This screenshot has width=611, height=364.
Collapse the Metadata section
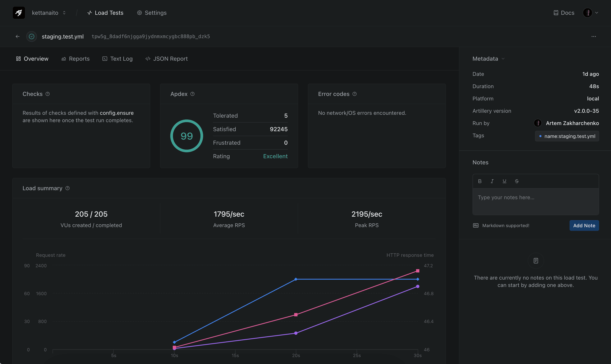pos(503,59)
